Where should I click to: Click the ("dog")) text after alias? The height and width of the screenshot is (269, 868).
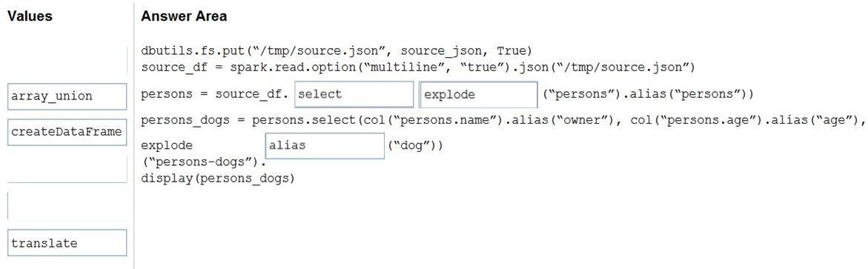click(x=415, y=146)
